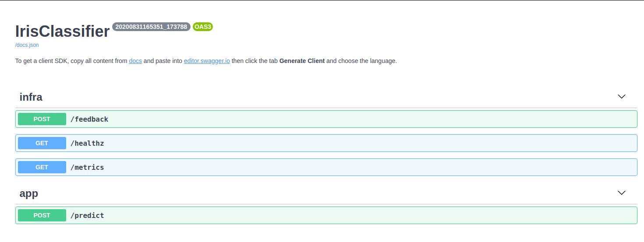Image resolution: width=644 pixels, height=242 pixels.
Task: Expand the /healthz endpoint path
Action: pyautogui.click(x=87, y=143)
